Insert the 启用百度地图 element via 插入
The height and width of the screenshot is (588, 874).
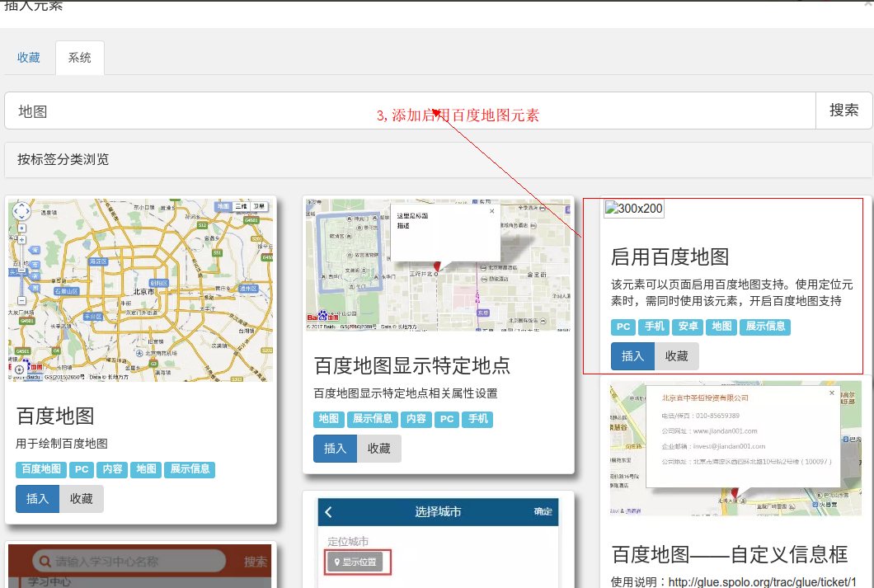[632, 356]
